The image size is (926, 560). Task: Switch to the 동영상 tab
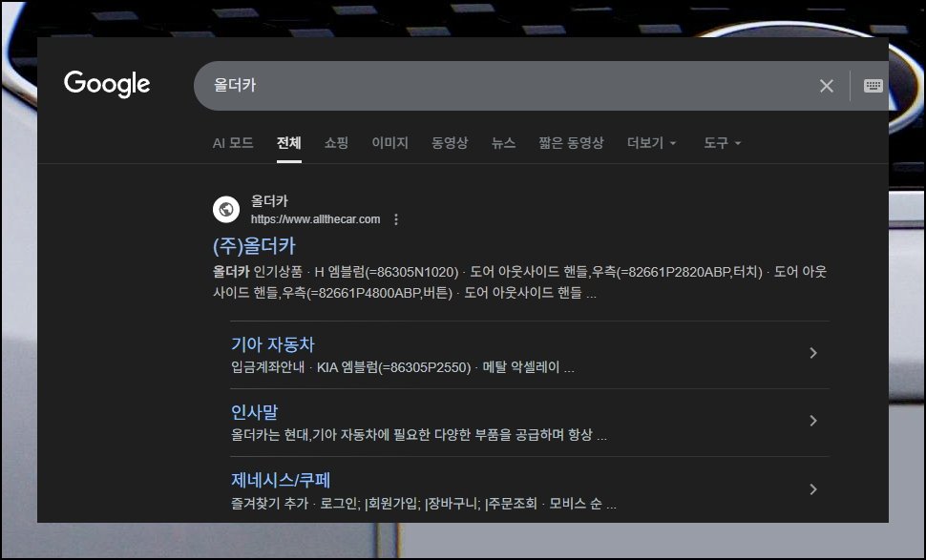pyautogui.click(x=450, y=143)
